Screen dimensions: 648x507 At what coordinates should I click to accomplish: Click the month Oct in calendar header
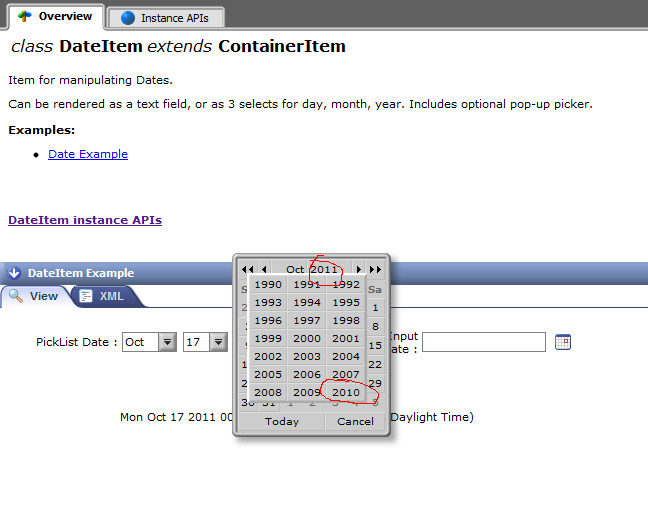point(295,269)
